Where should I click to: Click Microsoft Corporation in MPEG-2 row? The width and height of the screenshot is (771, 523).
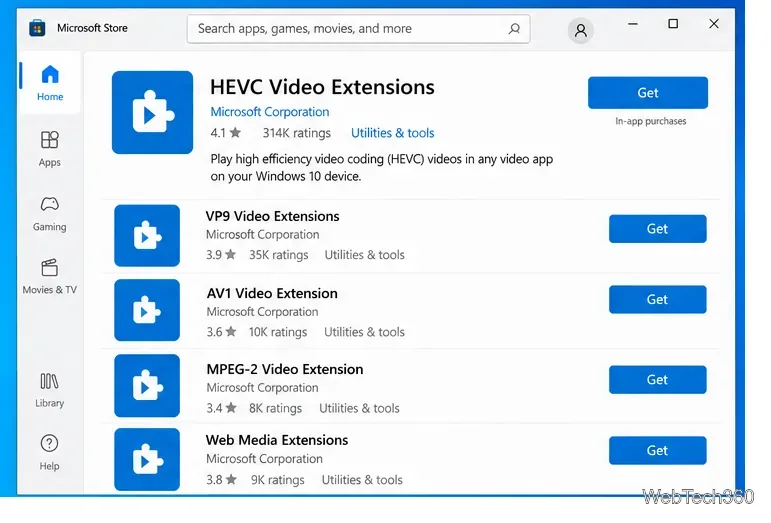point(263,388)
